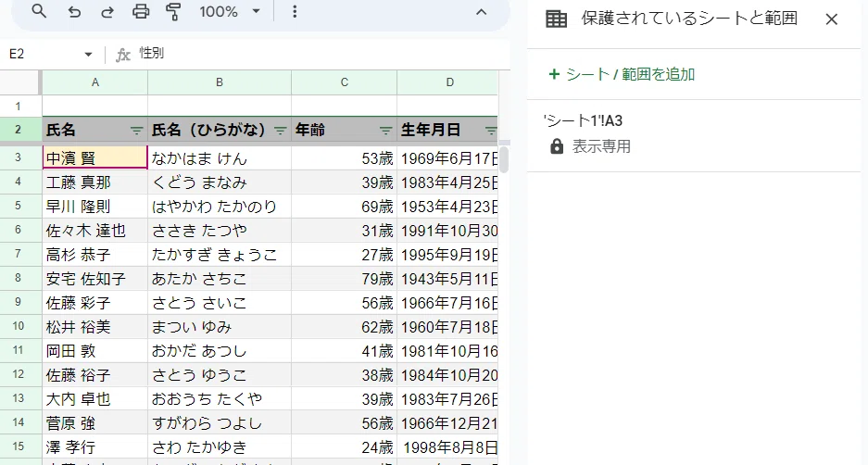Select cell containing あたか さちこ
868x465 pixels.
click(x=220, y=279)
